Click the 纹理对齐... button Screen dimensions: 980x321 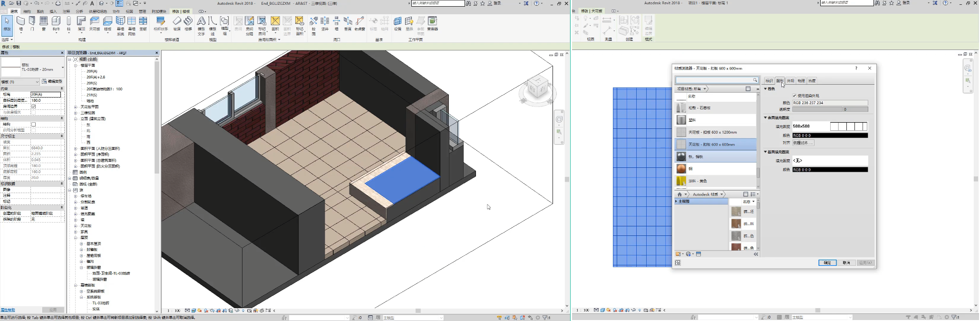[803, 143]
